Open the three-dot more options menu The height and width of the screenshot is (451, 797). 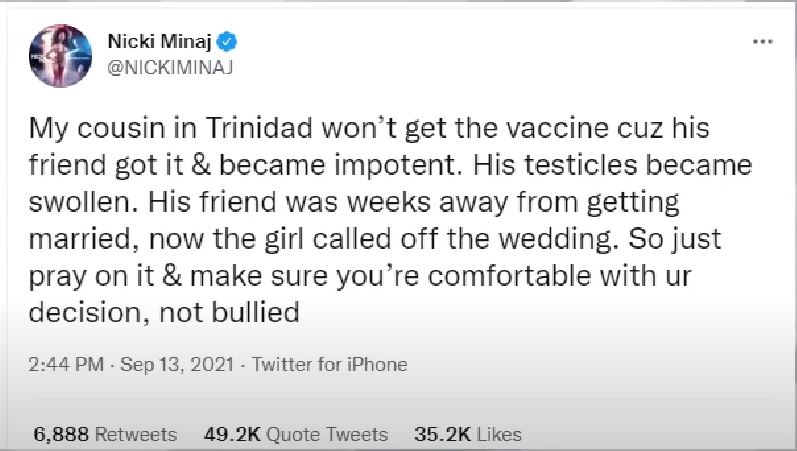pos(763,43)
